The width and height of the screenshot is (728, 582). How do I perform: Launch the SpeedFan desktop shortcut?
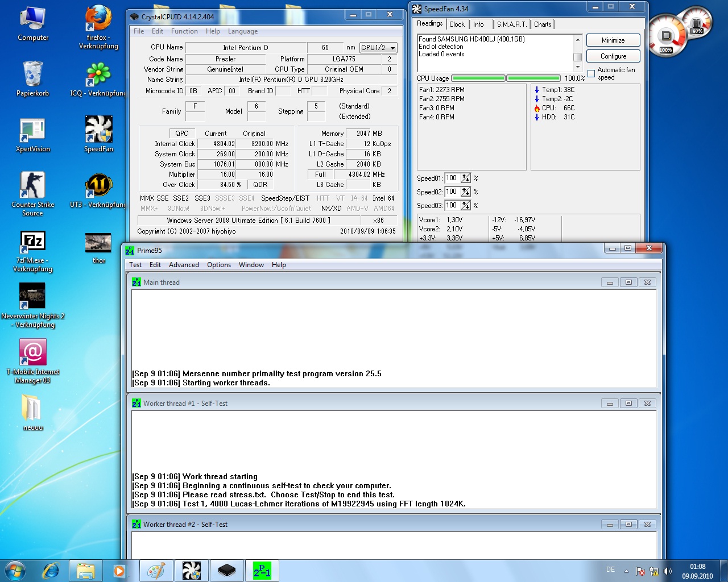pos(98,135)
